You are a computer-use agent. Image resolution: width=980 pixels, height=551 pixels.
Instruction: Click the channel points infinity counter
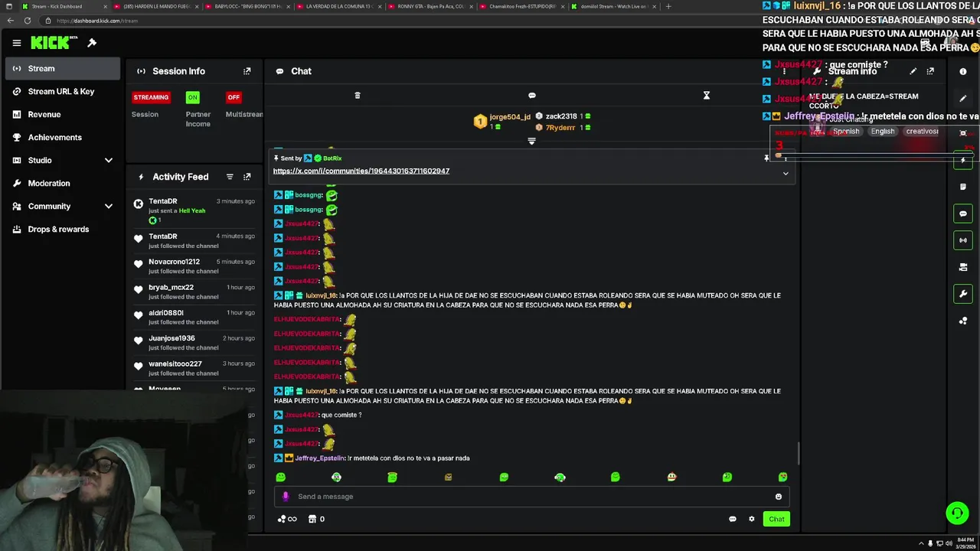click(287, 519)
